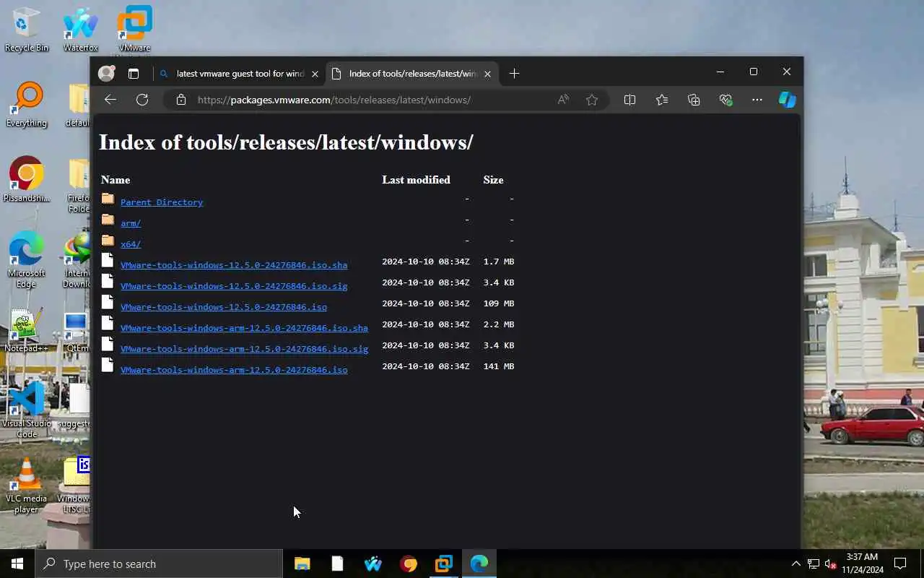
Task: Open the muted volume tray icon
Action: 831,564
